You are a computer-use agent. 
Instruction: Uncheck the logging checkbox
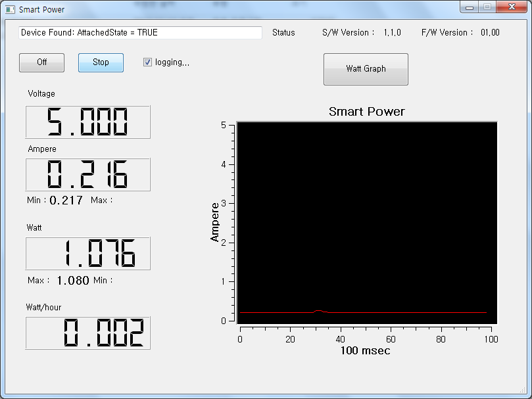point(148,62)
